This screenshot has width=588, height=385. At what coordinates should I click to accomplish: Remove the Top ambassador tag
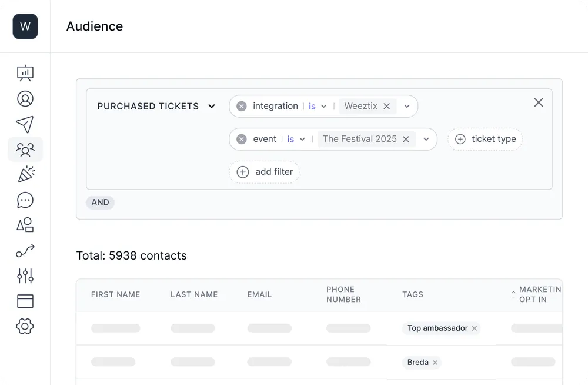point(475,328)
